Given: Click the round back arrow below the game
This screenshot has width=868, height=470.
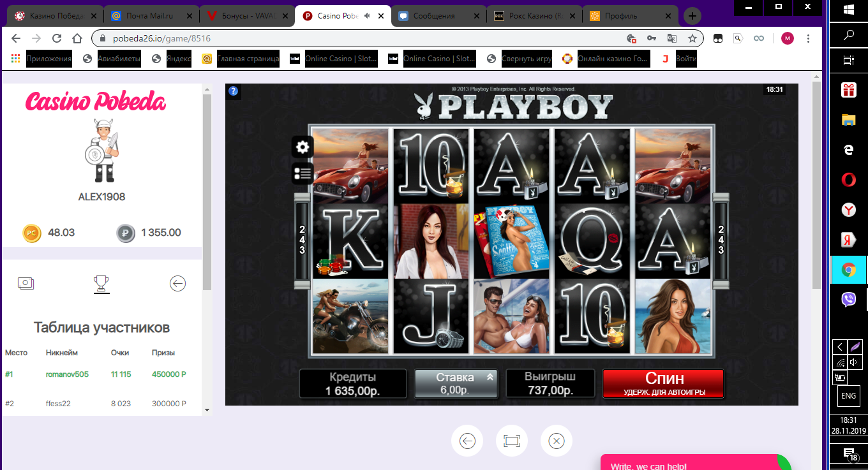Looking at the screenshot, I should point(467,441).
